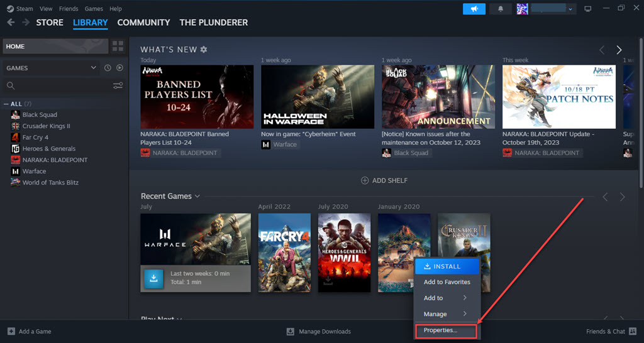Screen dimensions: 644x343
Task: Collapse the ALL games category
Action: [6, 104]
